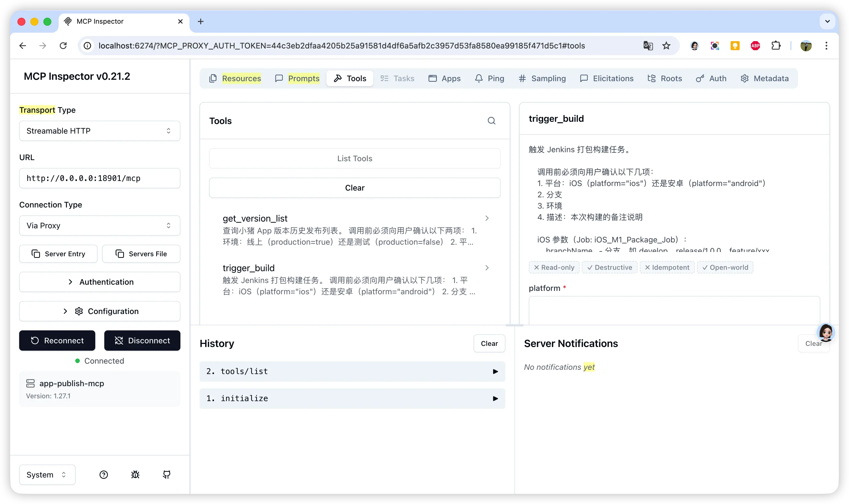
Task: Open the System theme dropdown
Action: click(x=47, y=474)
